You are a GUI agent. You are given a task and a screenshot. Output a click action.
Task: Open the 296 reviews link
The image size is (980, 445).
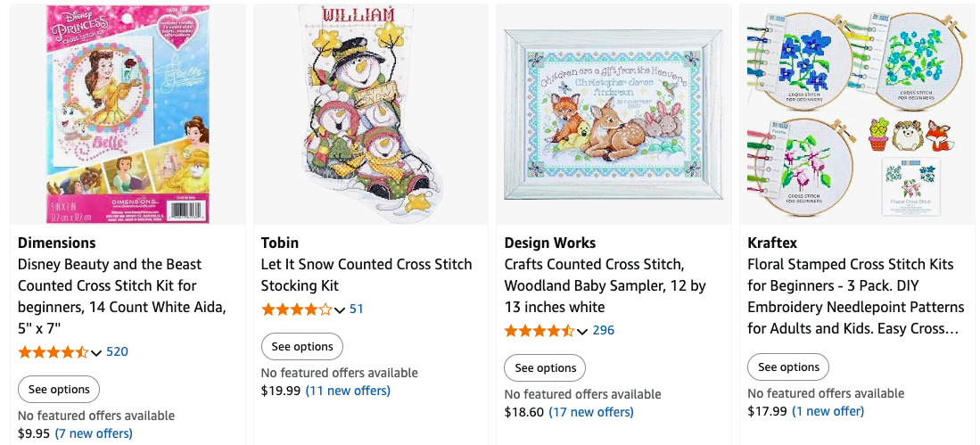coord(604,330)
